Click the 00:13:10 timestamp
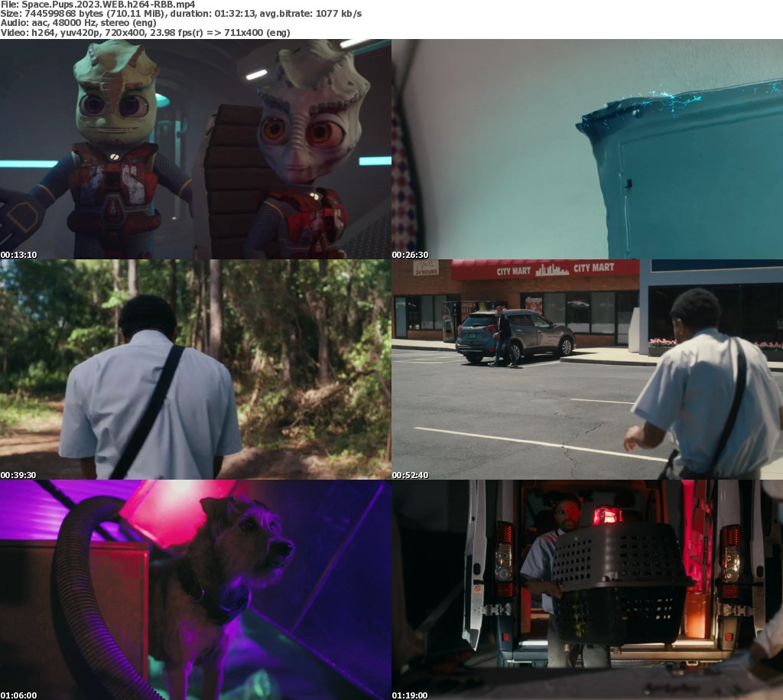Image resolution: width=783 pixels, height=700 pixels. (18, 255)
